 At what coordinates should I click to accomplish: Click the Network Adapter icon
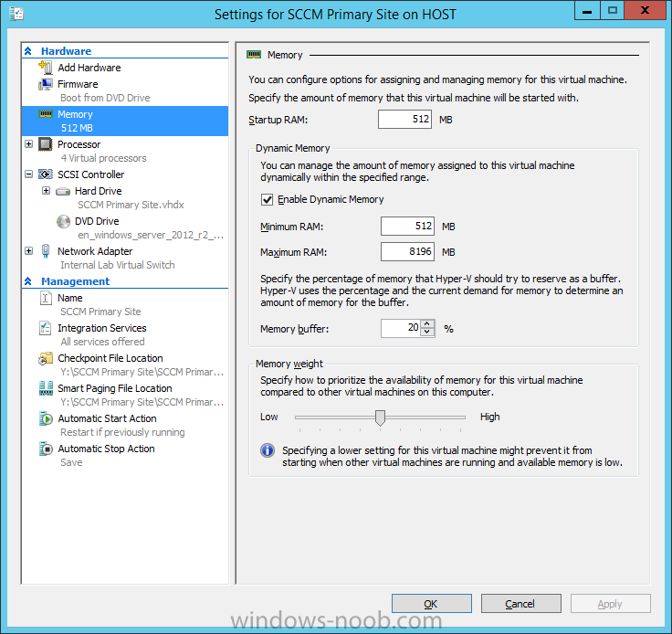pyautogui.click(x=46, y=251)
